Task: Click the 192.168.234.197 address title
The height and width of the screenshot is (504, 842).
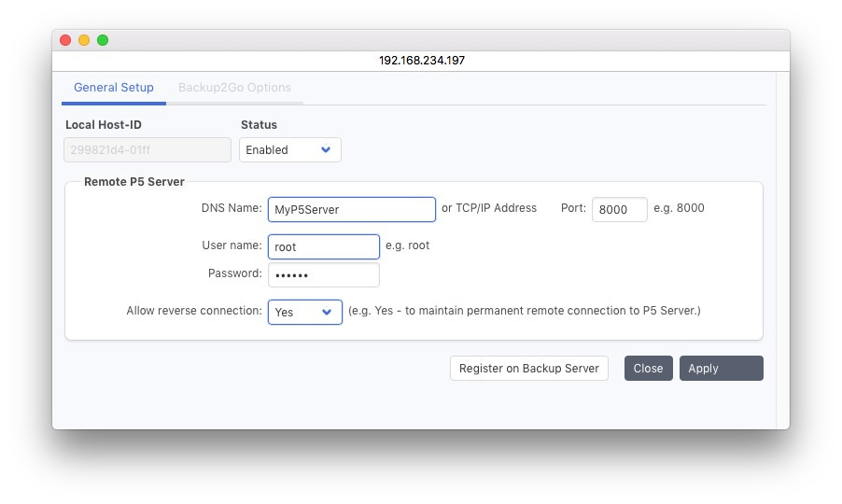Action: (x=421, y=60)
